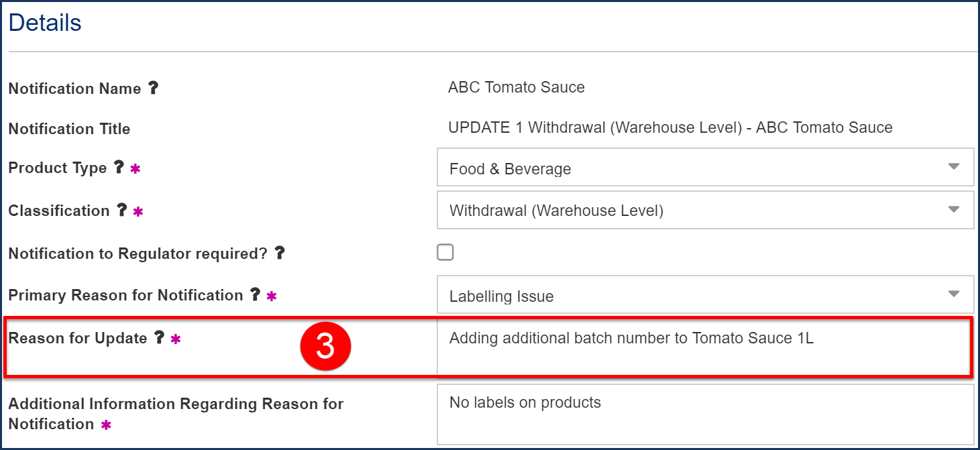
Task: Click the Withdrawal (Warehouse Level) combo box
Action: click(705, 210)
